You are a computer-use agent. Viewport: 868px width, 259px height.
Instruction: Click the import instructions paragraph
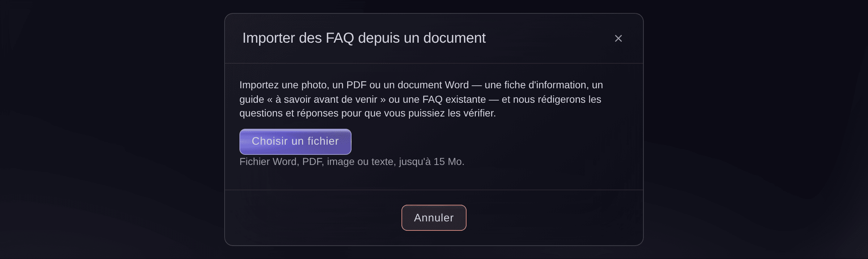(421, 99)
